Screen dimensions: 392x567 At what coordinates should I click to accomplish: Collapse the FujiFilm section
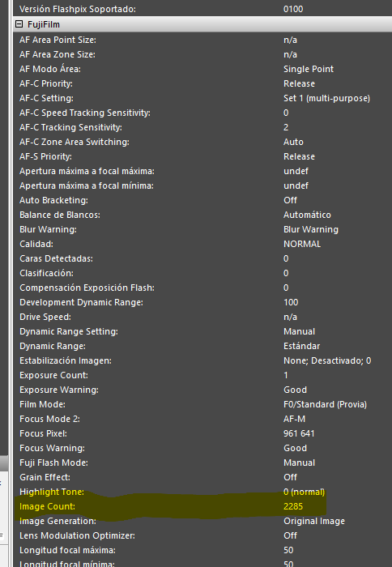point(19,24)
